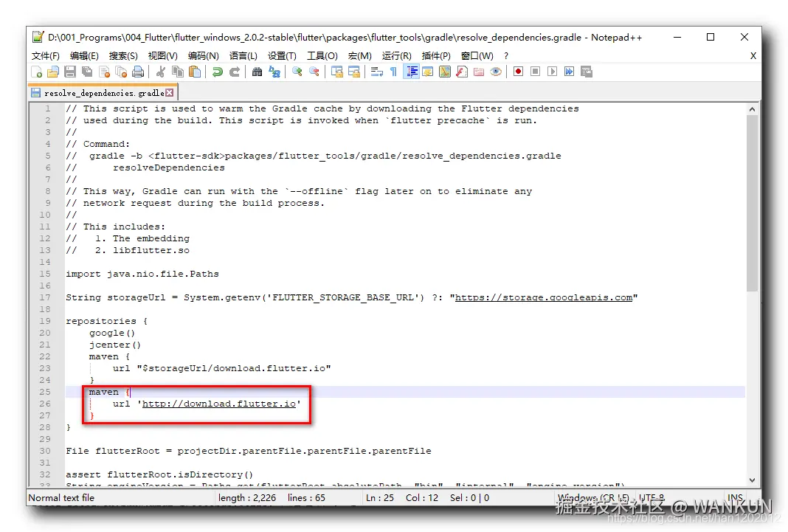788x532 pixels.
Task: Click 'Normal text file' in status bar
Action: point(61,498)
